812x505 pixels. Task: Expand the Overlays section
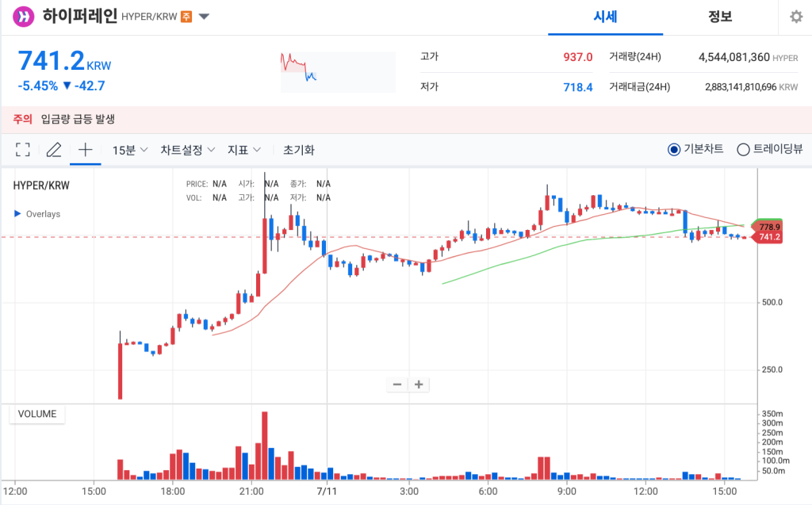point(37,214)
